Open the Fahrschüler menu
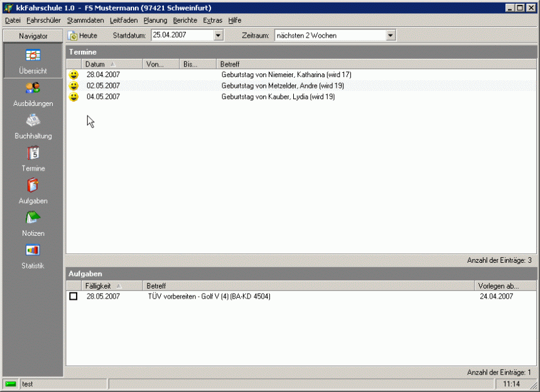This screenshot has height=392, width=540. click(x=44, y=20)
